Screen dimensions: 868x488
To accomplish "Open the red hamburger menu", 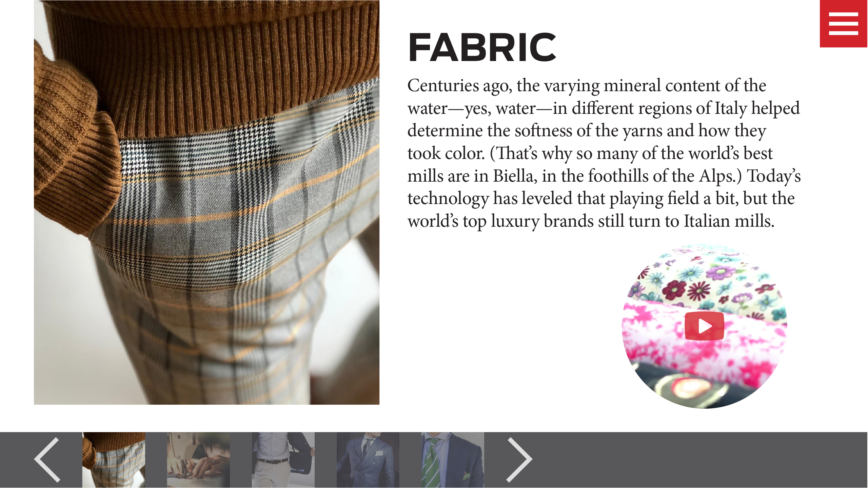I will click(x=844, y=24).
